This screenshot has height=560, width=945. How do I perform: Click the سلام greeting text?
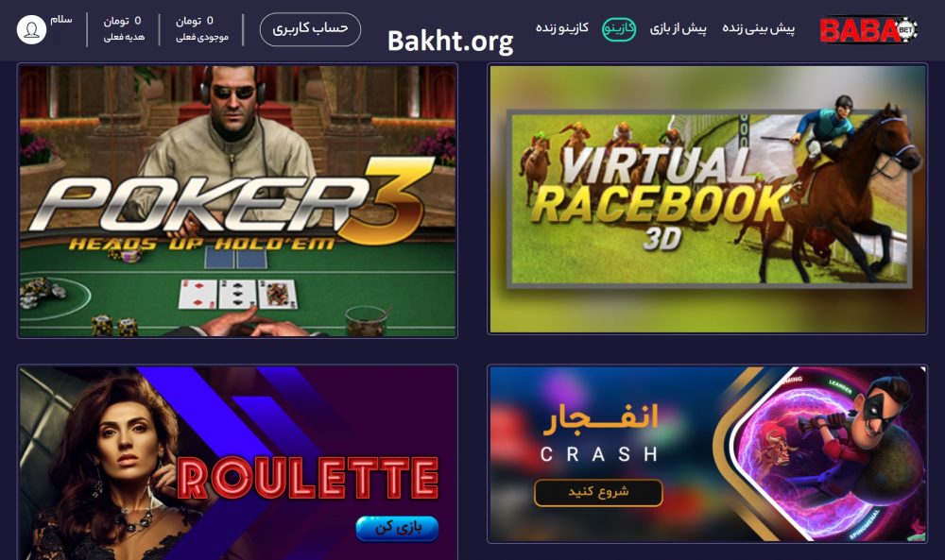click(x=60, y=20)
